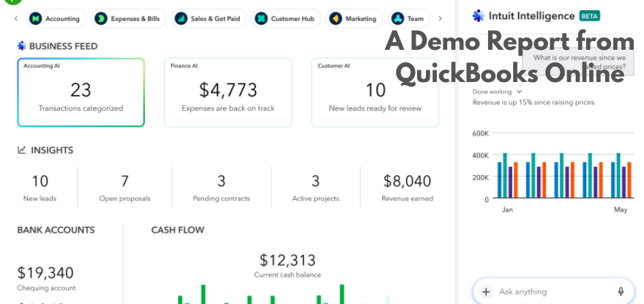Click the Insights chart icon
The height and width of the screenshot is (304, 644).
pos(22,149)
